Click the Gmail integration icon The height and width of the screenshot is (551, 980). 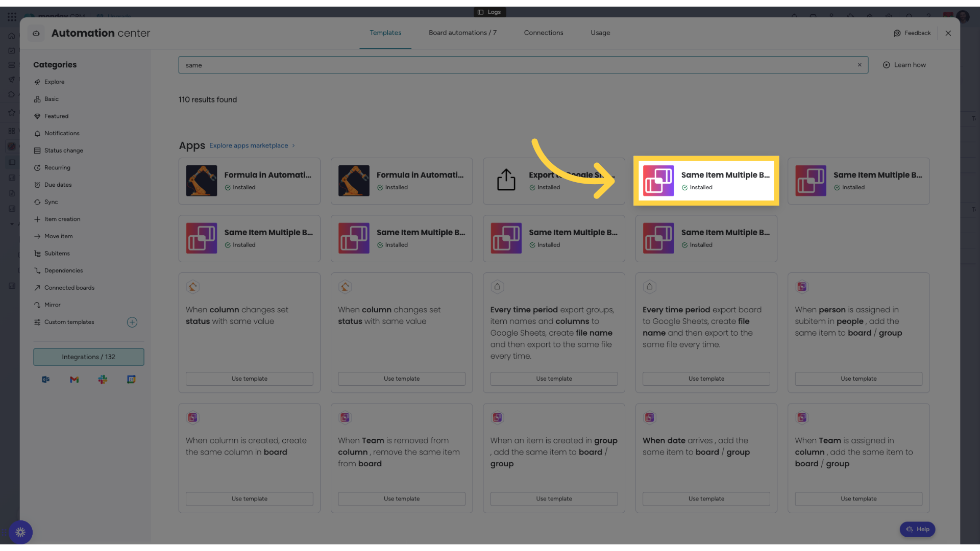(x=74, y=380)
